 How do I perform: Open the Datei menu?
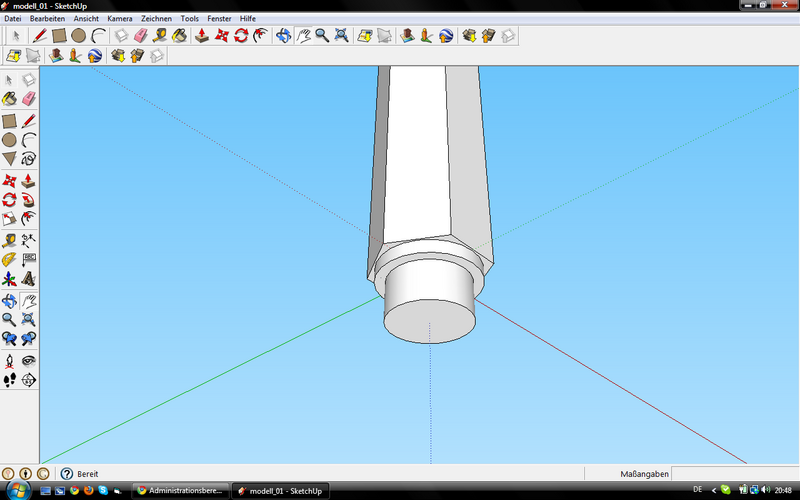[x=13, y=18]
